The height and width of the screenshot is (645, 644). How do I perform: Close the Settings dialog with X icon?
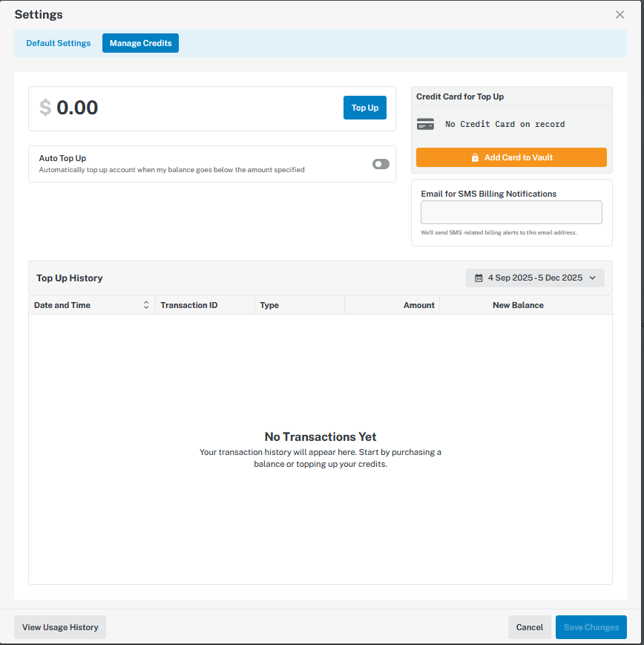pos(620,15)
